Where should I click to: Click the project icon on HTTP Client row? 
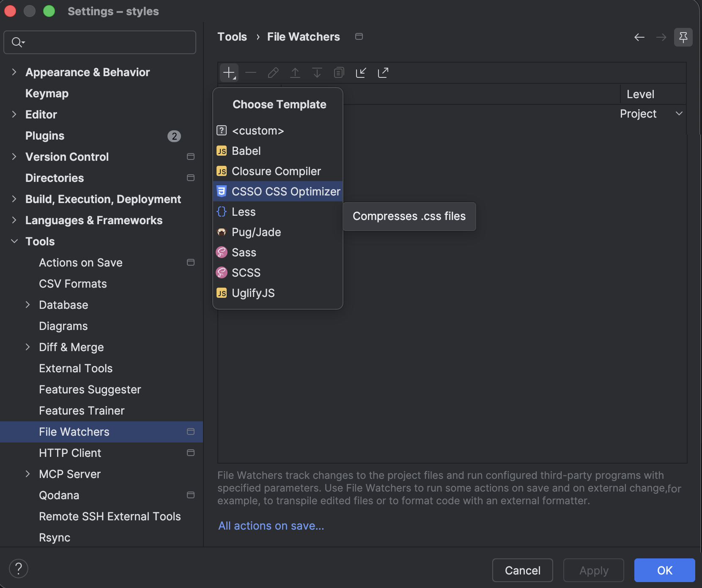[191, 453]
